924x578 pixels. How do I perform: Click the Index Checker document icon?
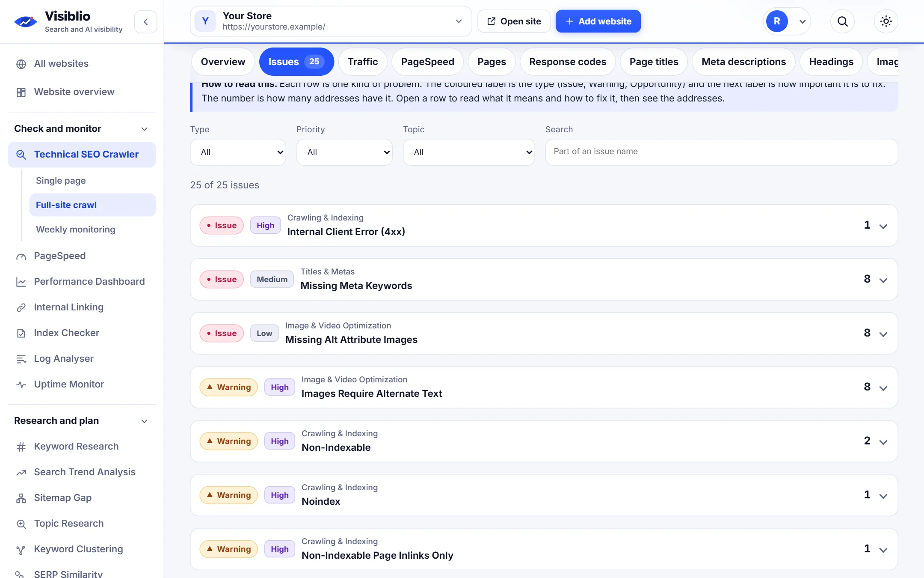pyautogui.click(x=21, y=333)
